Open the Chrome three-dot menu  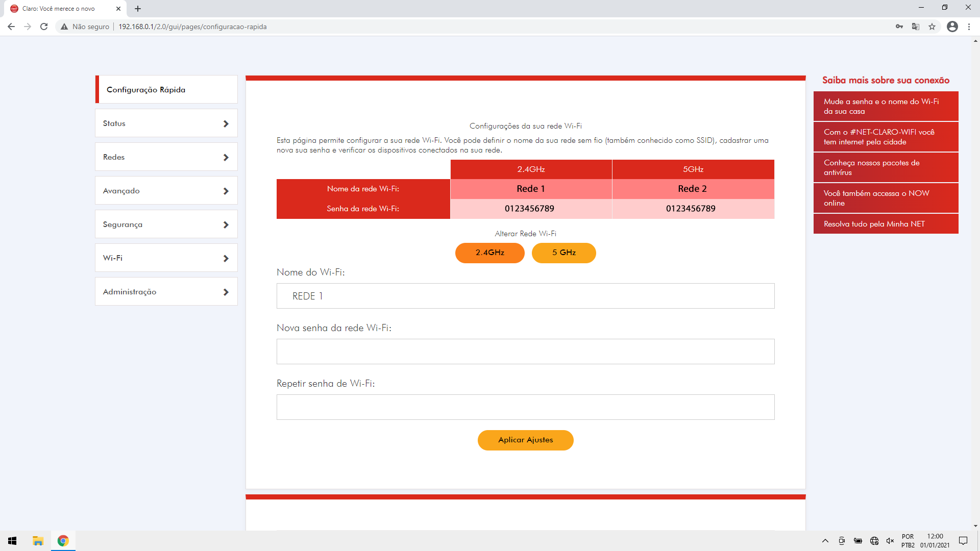point(969,27)
